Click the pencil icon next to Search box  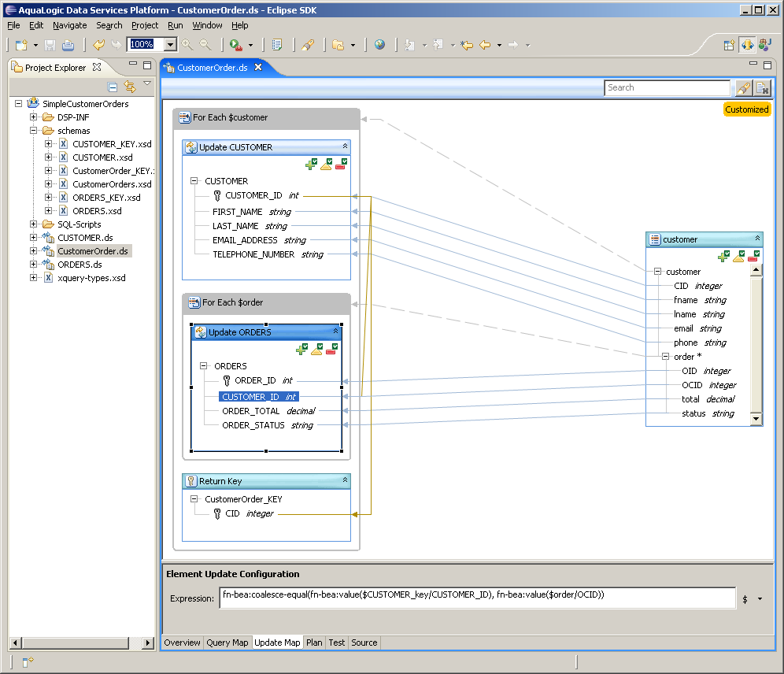pyautogui.click(x=744, y=88)
